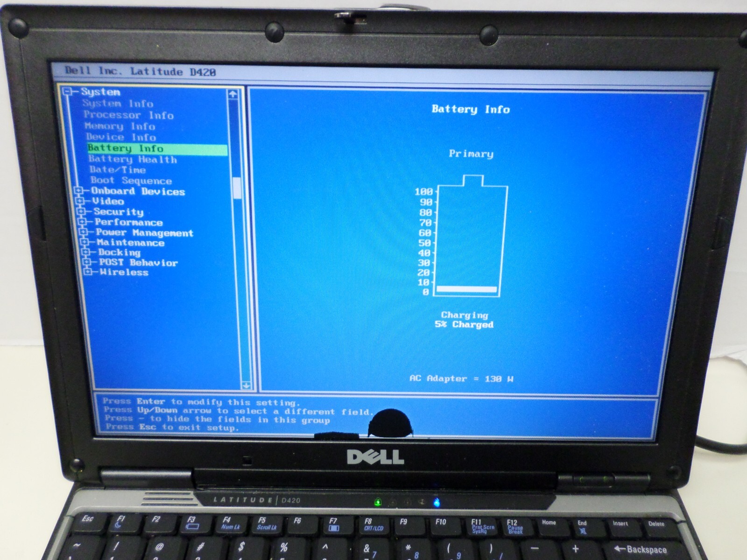
Task: Click the tree scrollbar up arrow
Action: (233, 94)
